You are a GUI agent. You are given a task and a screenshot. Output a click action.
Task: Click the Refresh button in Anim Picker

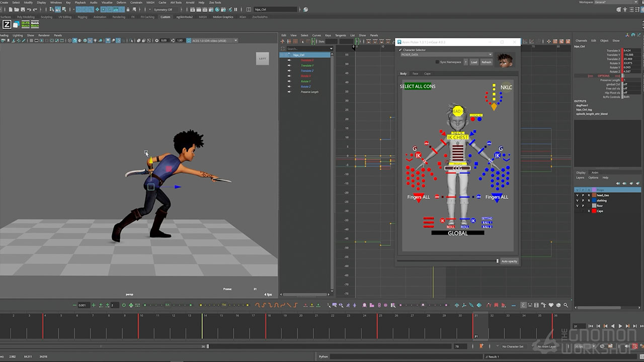486,62
